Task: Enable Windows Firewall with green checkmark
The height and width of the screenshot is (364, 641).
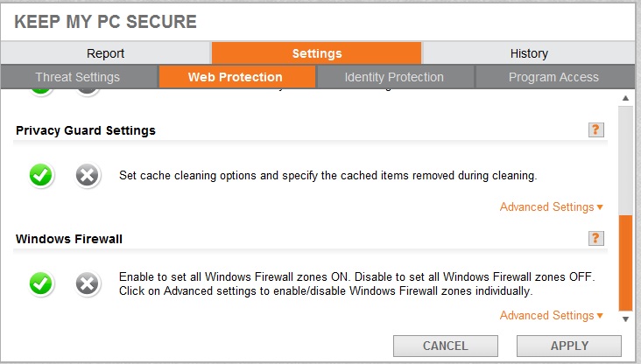Action: click(41, 283)
